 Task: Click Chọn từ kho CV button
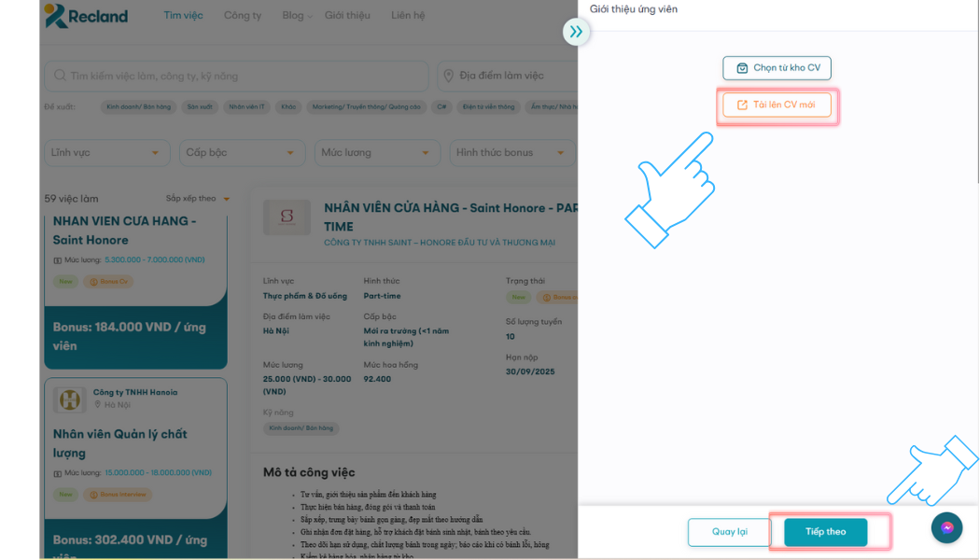tap(777, 68)
